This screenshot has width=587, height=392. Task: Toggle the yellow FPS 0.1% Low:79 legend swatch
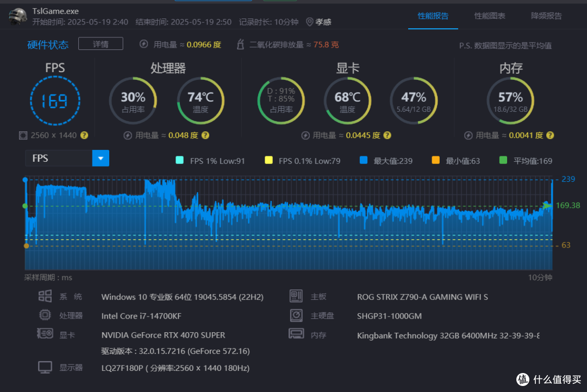coord(268,161)
